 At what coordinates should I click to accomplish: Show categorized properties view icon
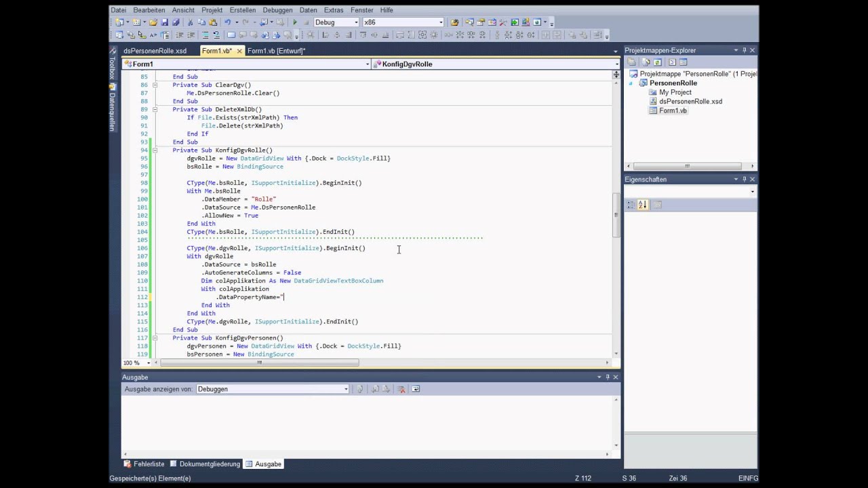pos(631,205)
